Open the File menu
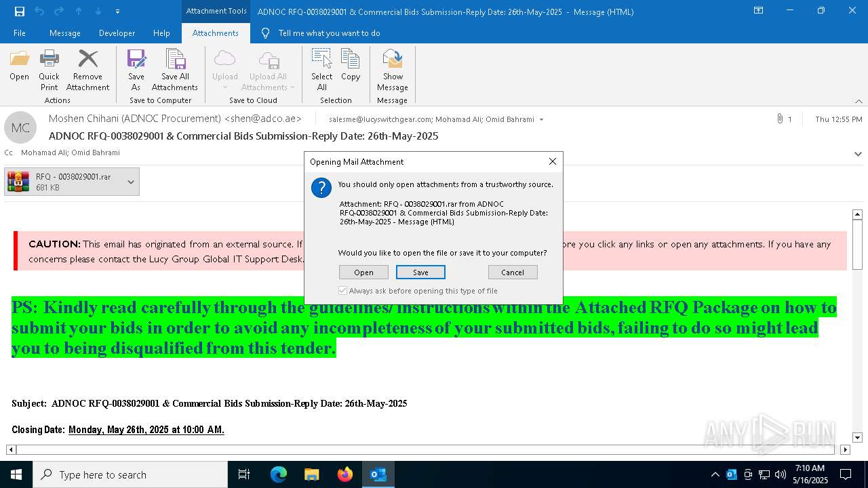 point(20,33)
